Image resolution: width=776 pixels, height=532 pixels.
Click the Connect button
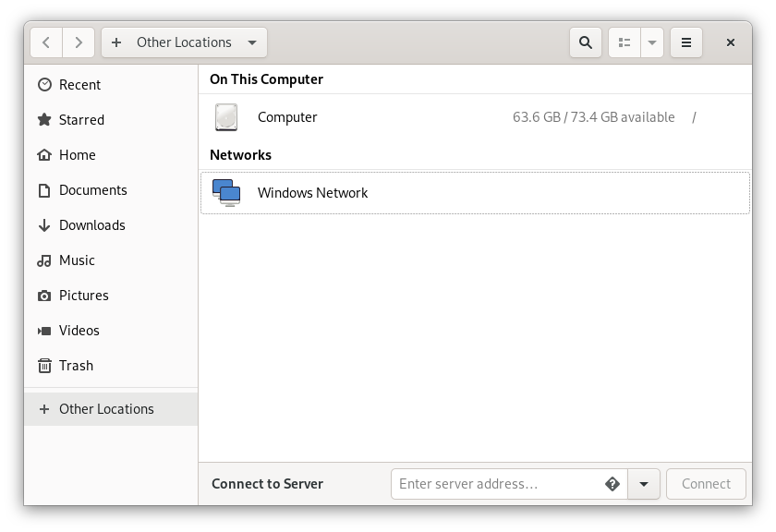coord(706,483)
